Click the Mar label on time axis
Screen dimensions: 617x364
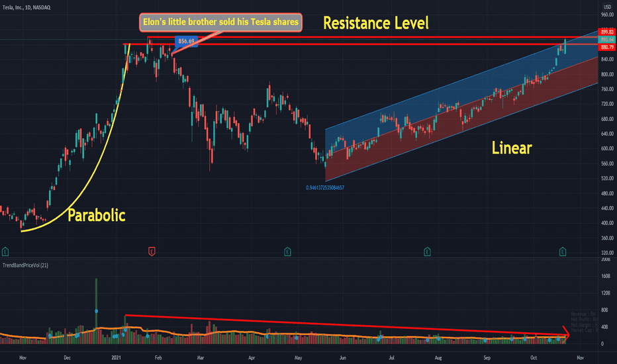201,357
